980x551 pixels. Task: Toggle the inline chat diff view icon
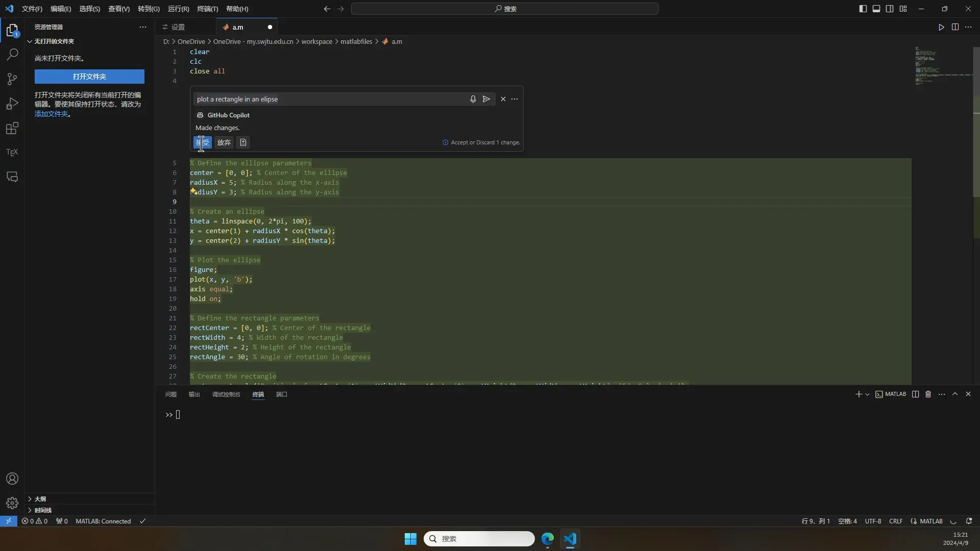click(243, 142)
